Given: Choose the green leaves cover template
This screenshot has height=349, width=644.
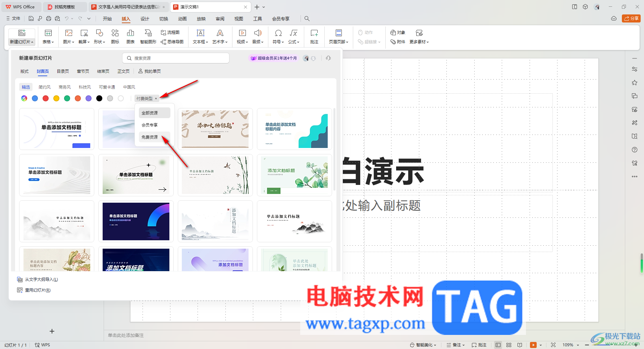Looking at the screenshot, I should [x=294, y=175].
